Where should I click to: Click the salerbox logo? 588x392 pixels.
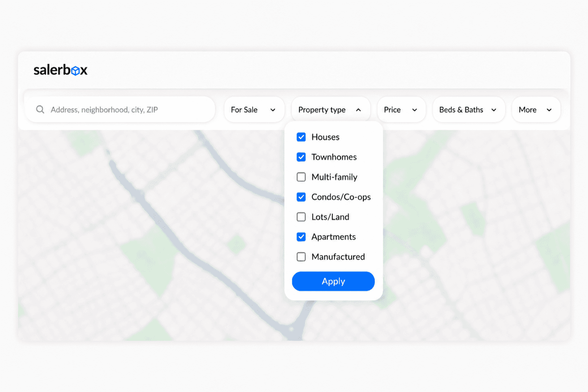(60, 70)
